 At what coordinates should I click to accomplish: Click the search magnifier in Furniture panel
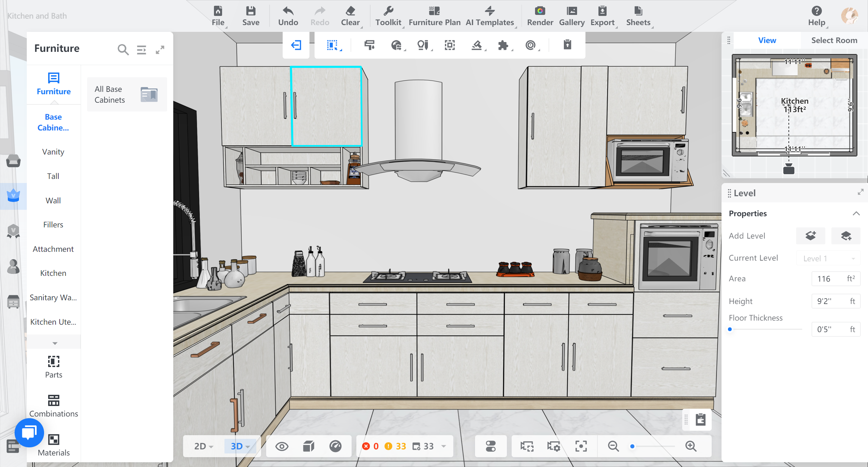click(123, 50)
